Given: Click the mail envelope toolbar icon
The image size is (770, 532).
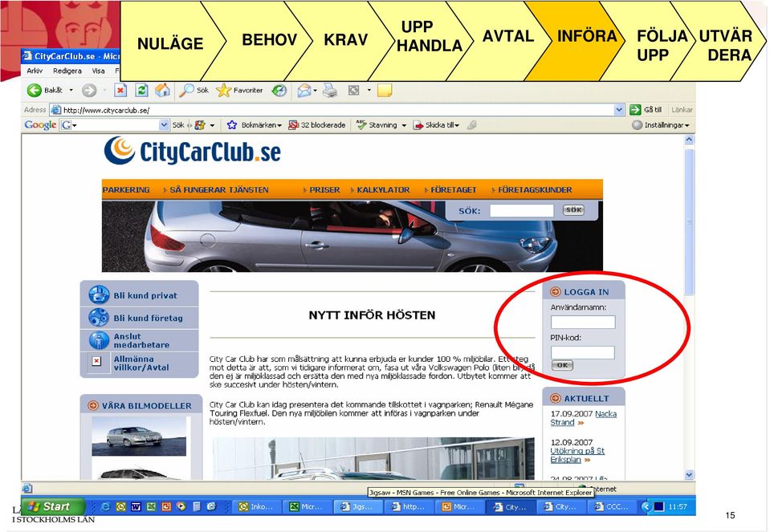Looking at the screenshot, I should [x=304, y=91].
